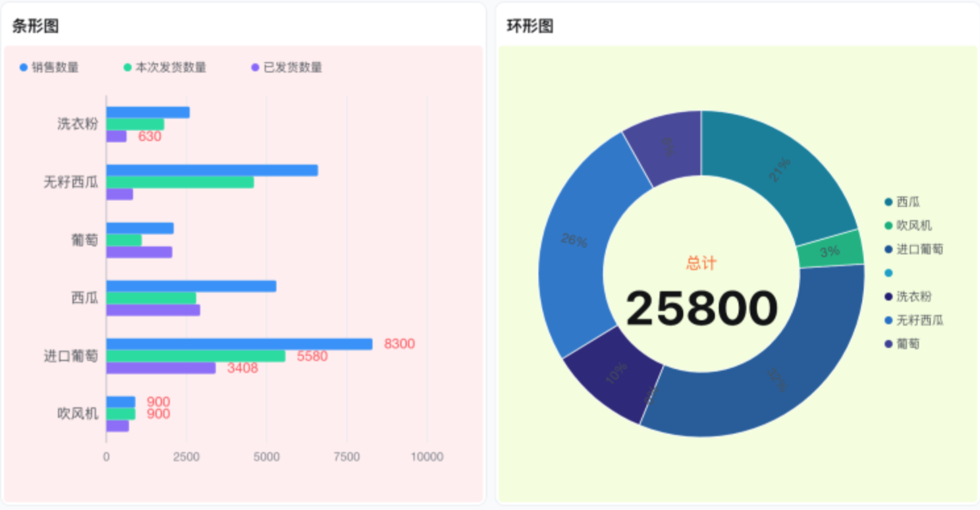Click the purple 已发货数量 bar for 无籽西瓜
Image resolution: width=980 pixels, height=510 pixels.
(x=120, y=194)
